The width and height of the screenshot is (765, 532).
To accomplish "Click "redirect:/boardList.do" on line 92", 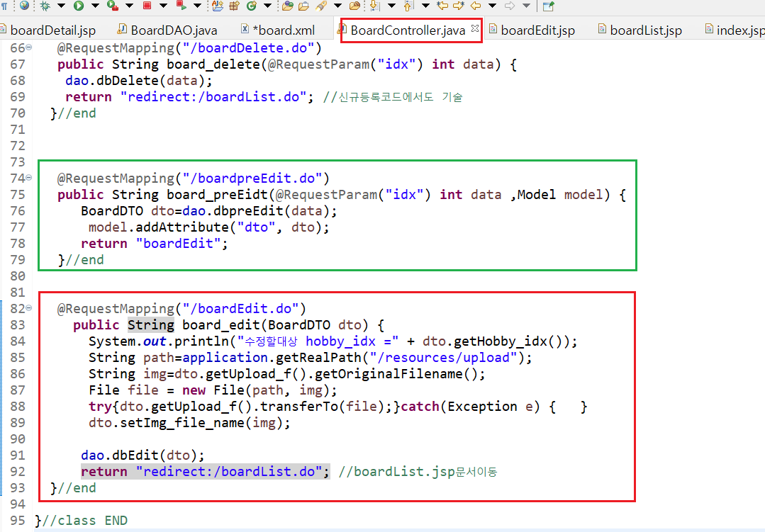I will [x=229, y=472].
